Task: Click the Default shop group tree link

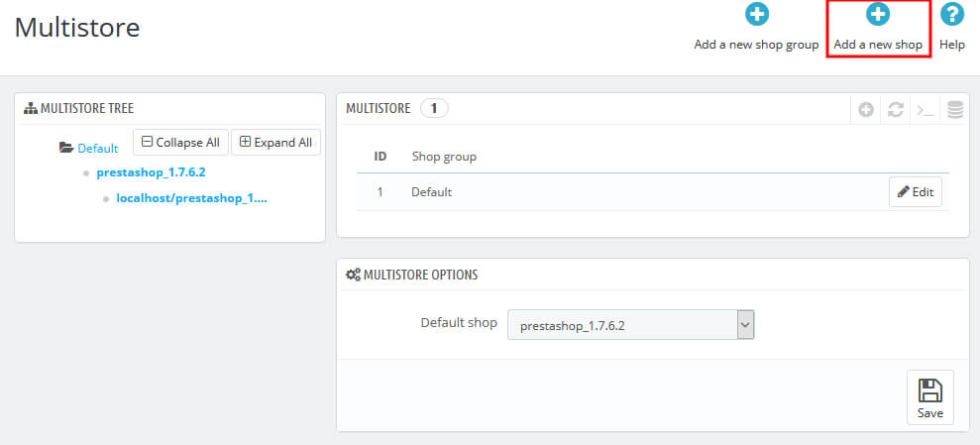Action: [x=98, y=148]
